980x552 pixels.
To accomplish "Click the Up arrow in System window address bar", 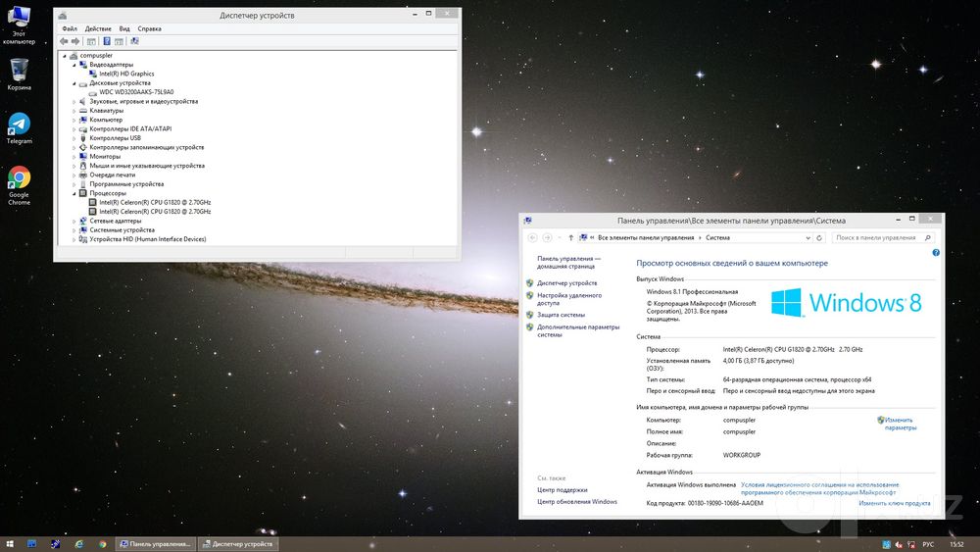I will (570, 237).
